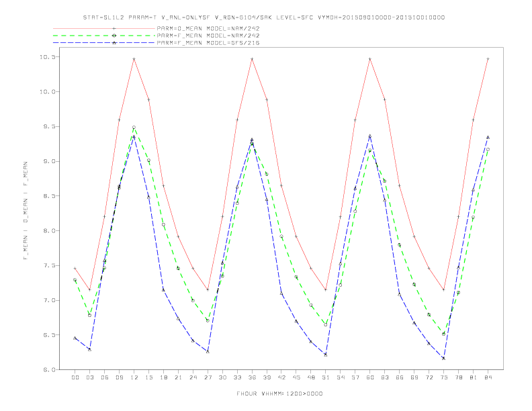532x411 pixels.
Task: Click x-axis tick label 60
Action: (x=370, y=377)
